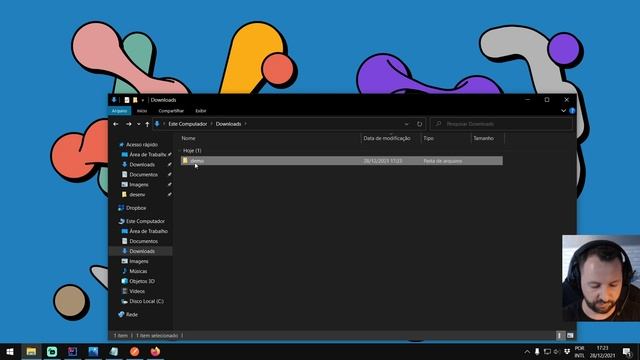Open the recent locations dropdown arrow
The image size is (640, 360).
coord(139,124)
